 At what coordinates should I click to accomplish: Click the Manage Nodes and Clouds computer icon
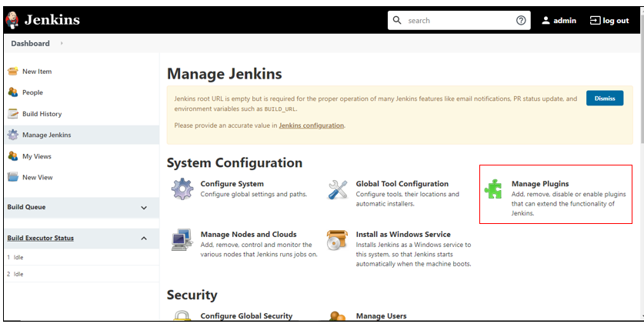tap(182, 240)
